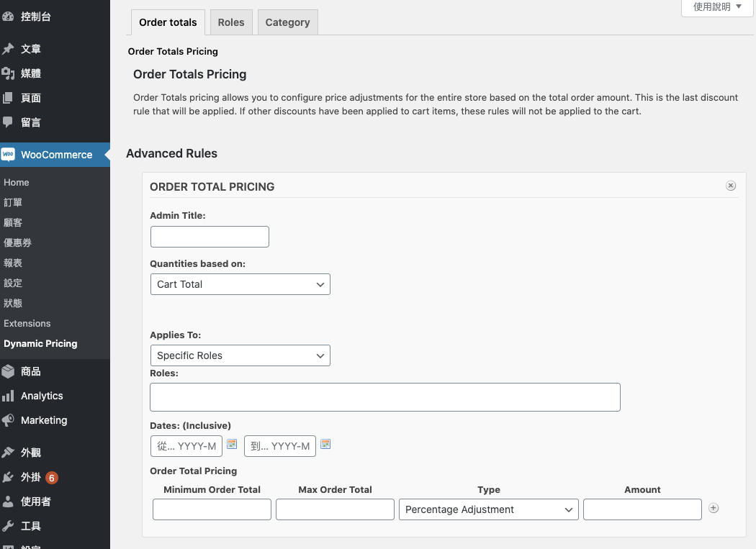Image resolution: width=756 pixels, height=549 pixels.
Task: Click the 商品 products box icon
Action: (9, 371)
